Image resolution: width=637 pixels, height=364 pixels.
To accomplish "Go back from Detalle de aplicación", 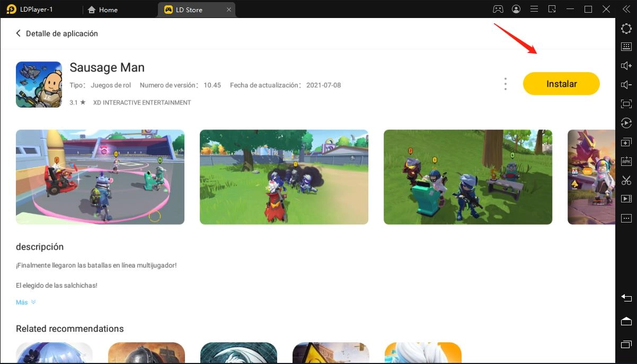I will (x=19, y=33).
